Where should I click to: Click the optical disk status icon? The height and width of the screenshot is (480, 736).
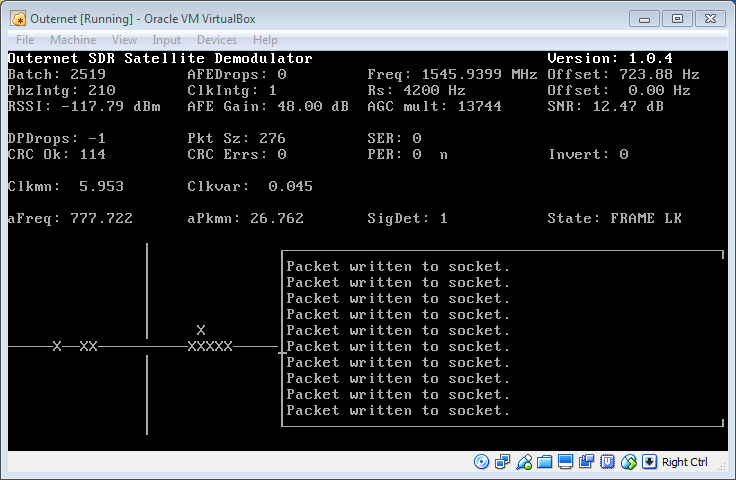point(481,462)
